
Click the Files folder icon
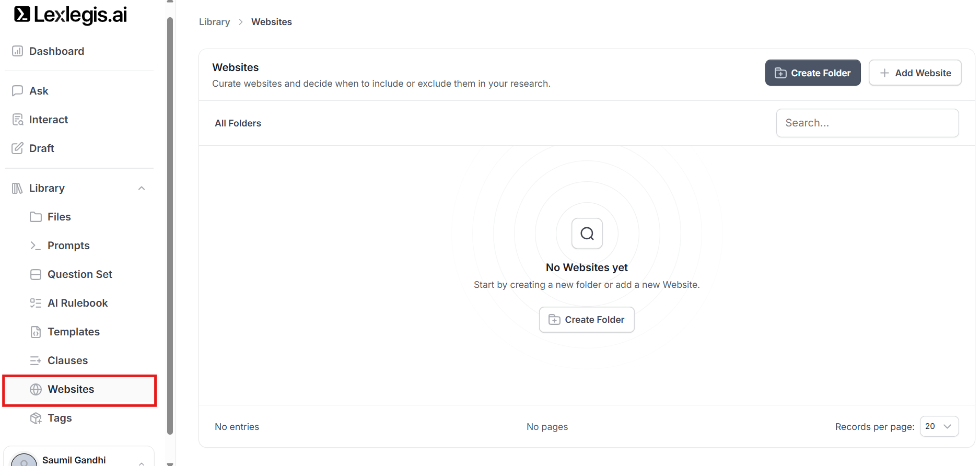point(36,217)
